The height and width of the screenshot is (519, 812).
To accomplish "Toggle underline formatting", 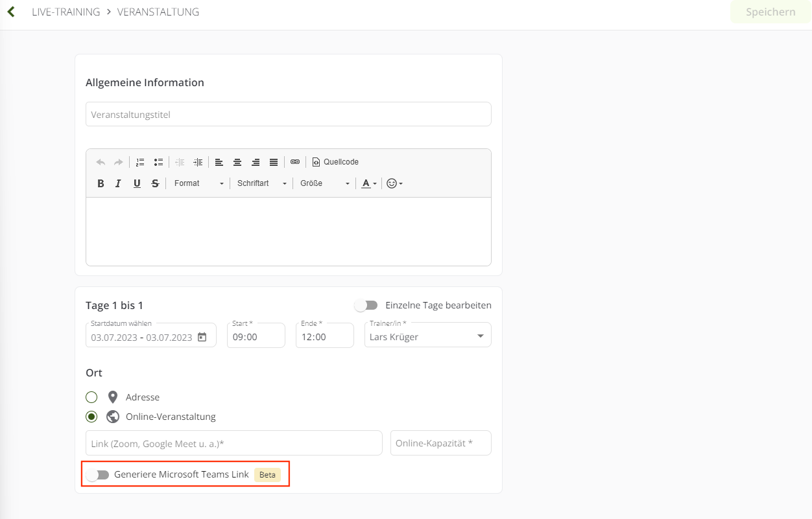I will click(137, 183).
